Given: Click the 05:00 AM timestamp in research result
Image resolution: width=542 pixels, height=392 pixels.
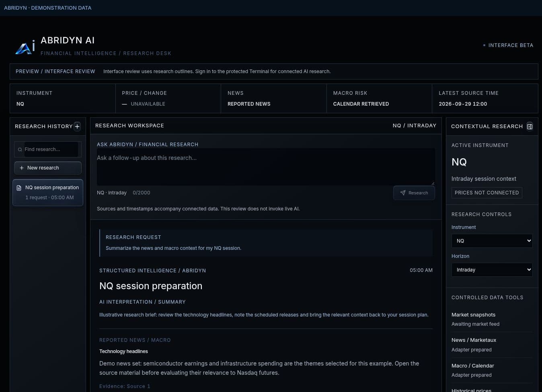Looking at the screenshot, I should click(421, 270).
